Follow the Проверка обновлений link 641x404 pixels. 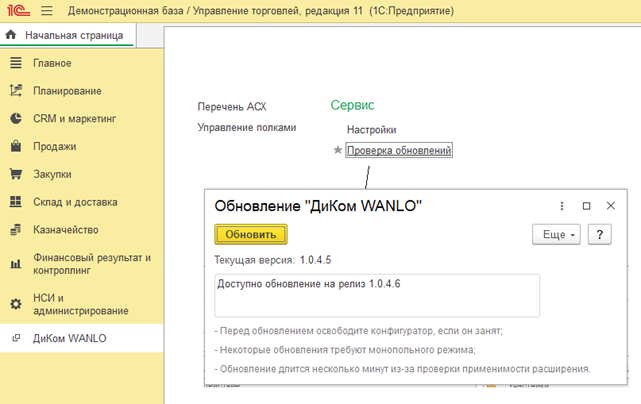point(399,151)
